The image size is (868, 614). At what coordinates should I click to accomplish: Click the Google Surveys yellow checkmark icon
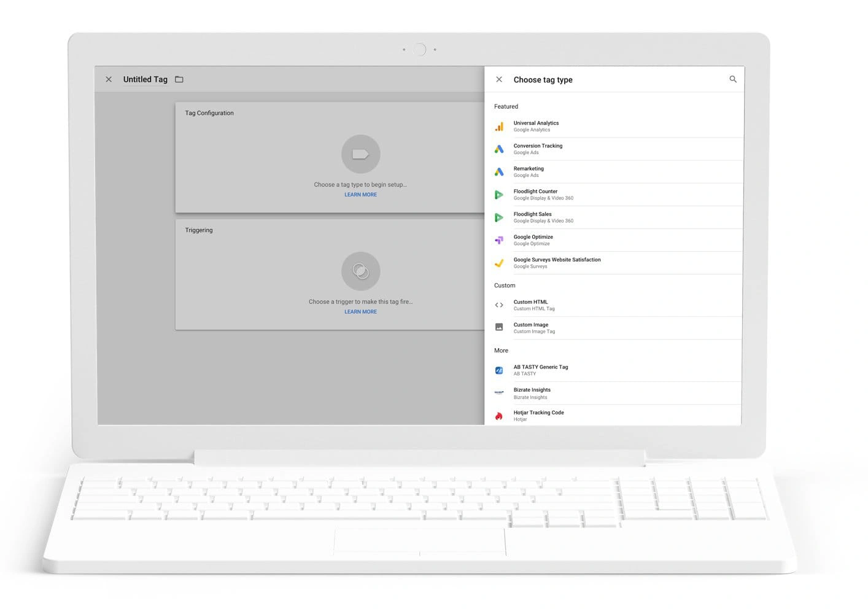(x=499, y=263)
